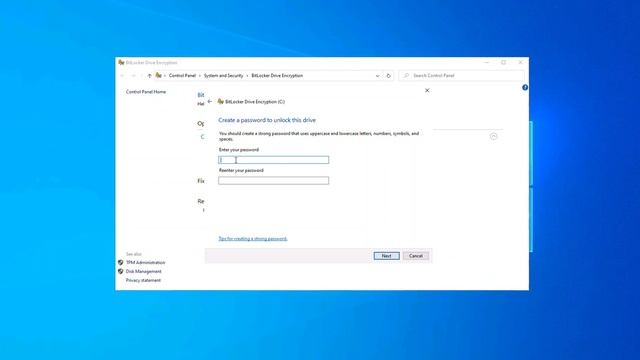Click the window back navigation arrow

pyautogui.click(x=122, y=76)
